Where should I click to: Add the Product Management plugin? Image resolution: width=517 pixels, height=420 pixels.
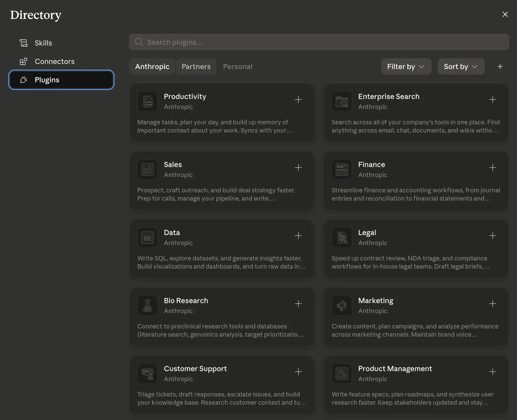click(492, 372)
